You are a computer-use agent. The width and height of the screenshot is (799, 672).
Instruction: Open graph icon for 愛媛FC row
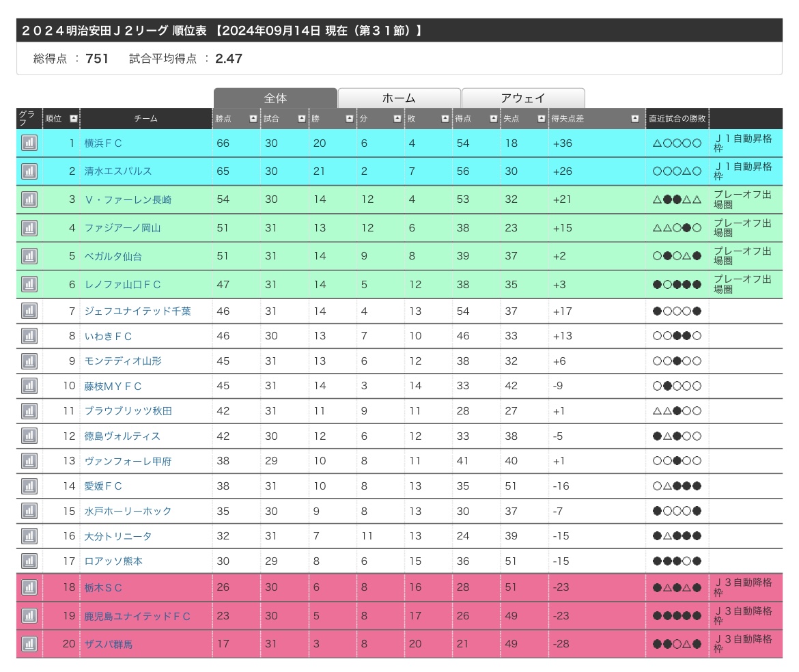click(x=29, y=486)
